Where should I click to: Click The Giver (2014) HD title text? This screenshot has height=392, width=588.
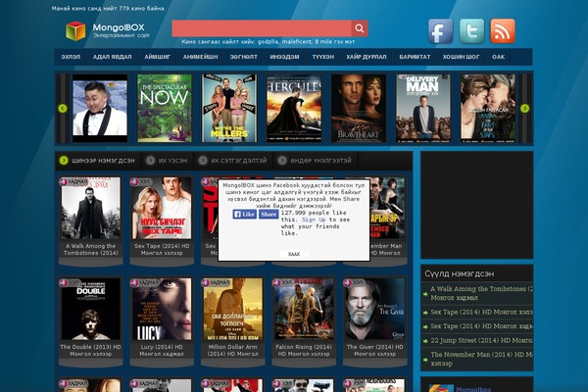click(375, 351)
